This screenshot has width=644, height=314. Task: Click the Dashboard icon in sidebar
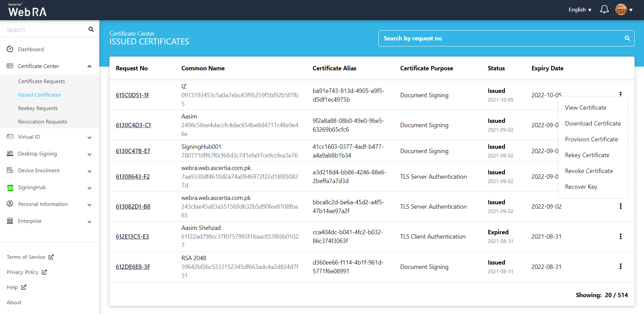tap(10, 49)
